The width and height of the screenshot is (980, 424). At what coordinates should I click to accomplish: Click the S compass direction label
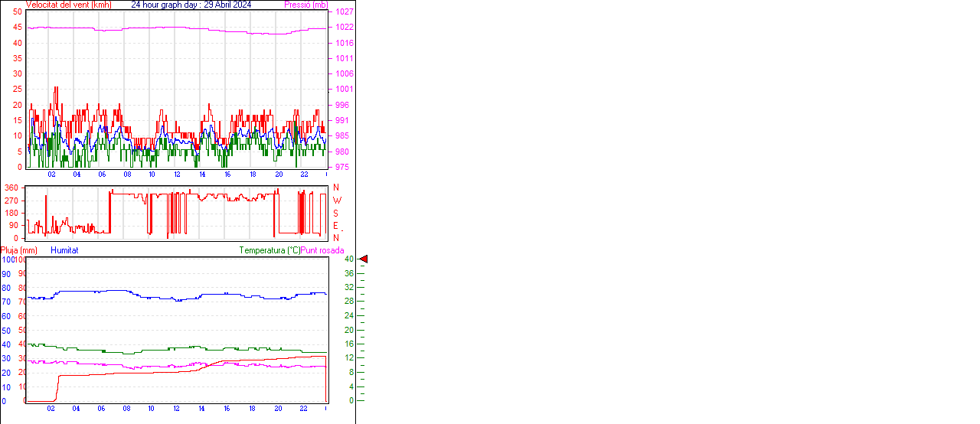pos(335,214)
